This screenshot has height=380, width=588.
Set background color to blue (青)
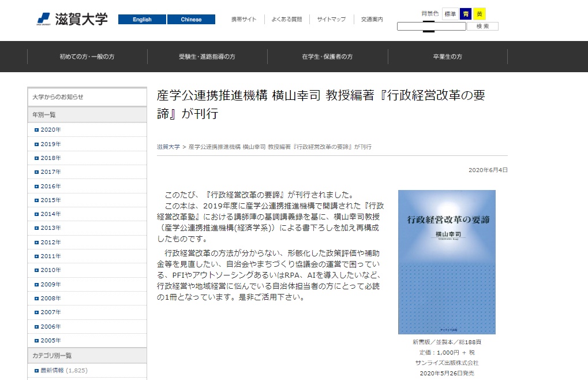(x=465, y=14)
